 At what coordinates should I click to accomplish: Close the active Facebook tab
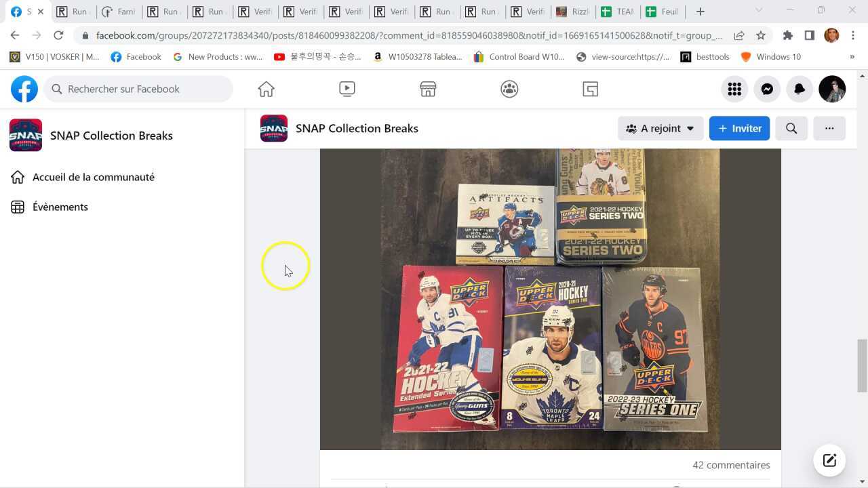41,12
